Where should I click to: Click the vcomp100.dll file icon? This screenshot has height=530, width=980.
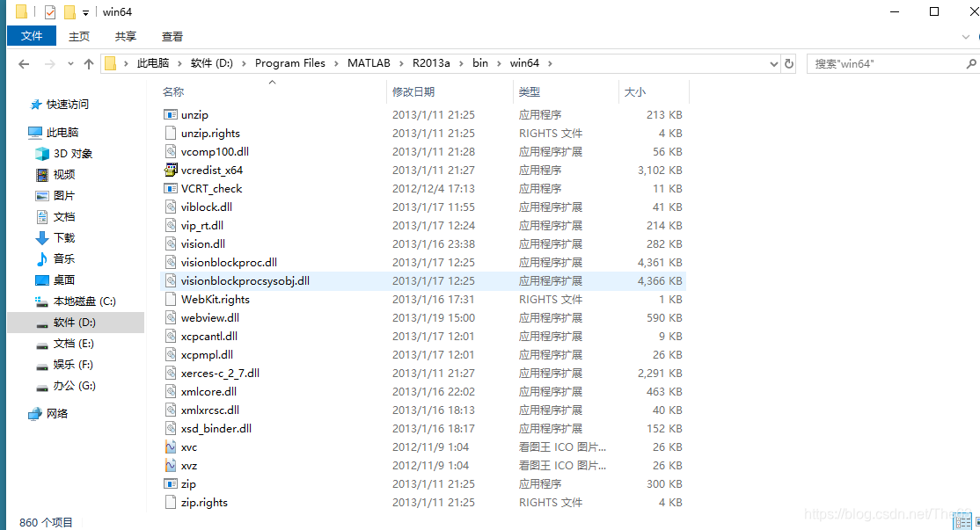click(x=170, y=152)
